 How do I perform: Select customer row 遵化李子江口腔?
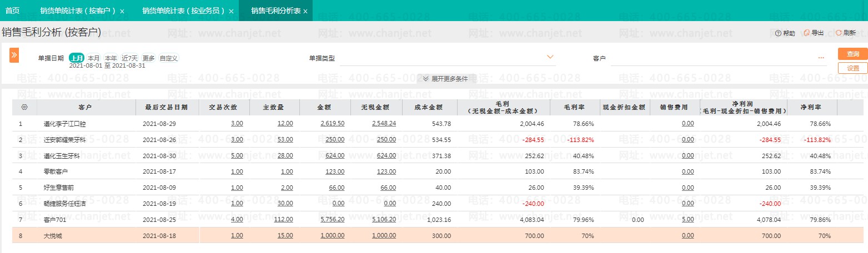click(x=438, y=123)
